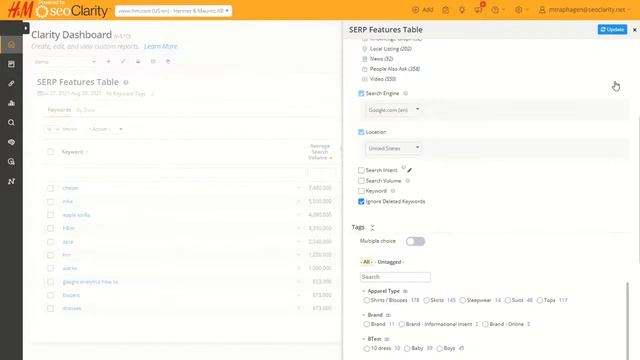Tick the select-all checkbox in Keyword header

(50, 152)
